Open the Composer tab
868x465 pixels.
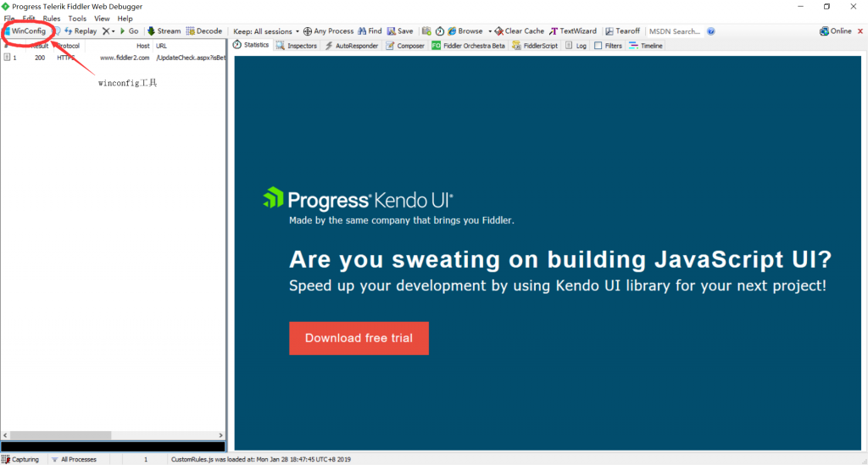[405, 46]
